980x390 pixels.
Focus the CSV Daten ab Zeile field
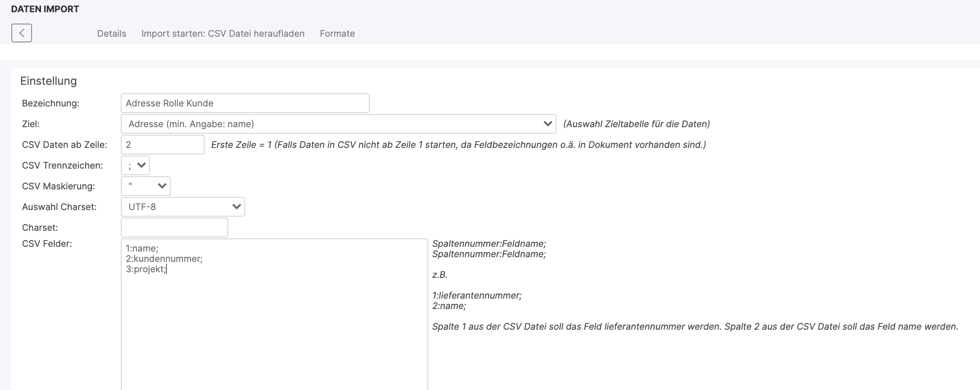(x=162, y=145)
